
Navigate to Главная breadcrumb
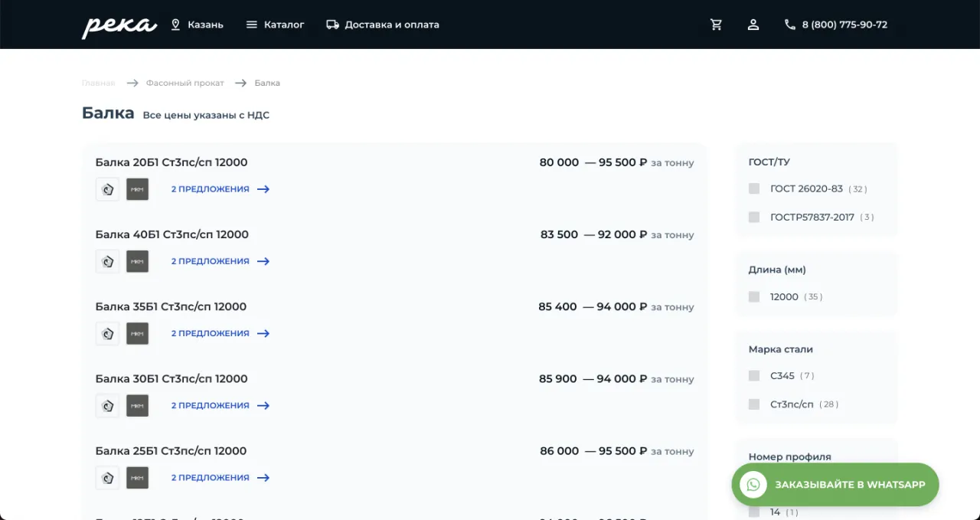point(99,83)
